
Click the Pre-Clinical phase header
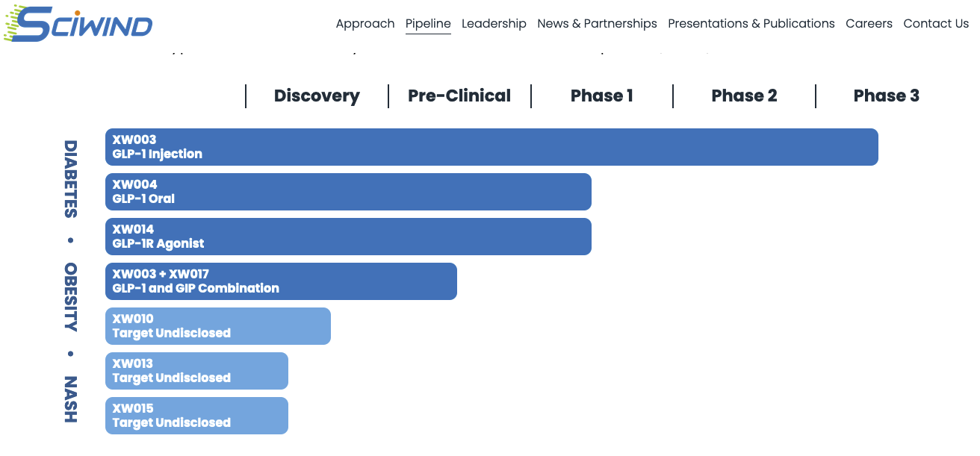(459, 96)
